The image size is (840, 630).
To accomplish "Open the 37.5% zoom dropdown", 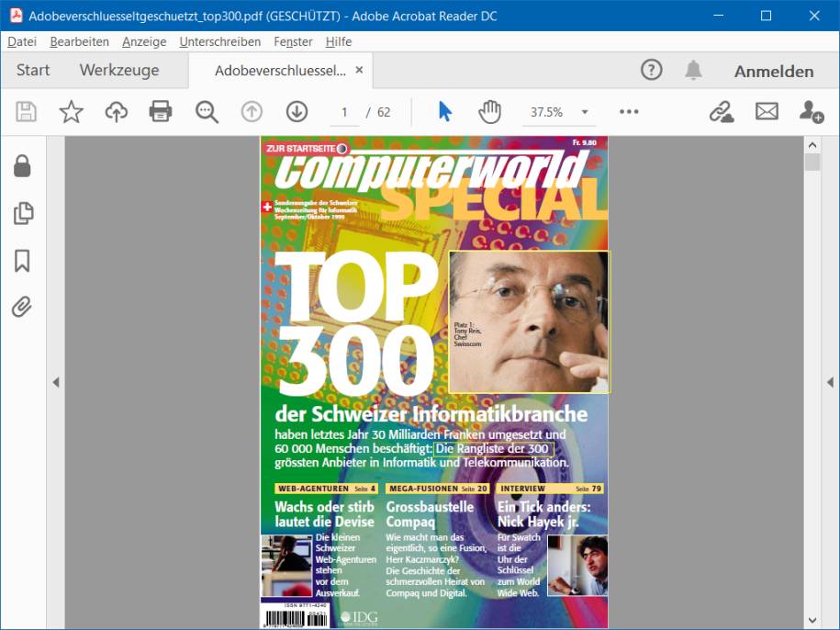I will (559, 111).
